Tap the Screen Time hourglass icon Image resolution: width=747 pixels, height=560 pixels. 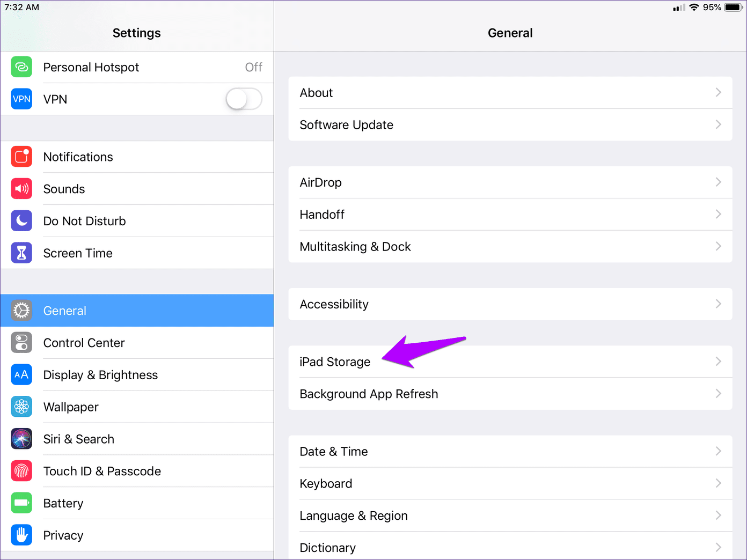(21, 253)
